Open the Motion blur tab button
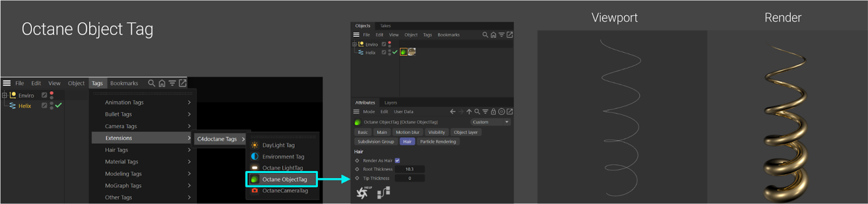The width and height of the screenshot is (868, 204). coord(407,132)
